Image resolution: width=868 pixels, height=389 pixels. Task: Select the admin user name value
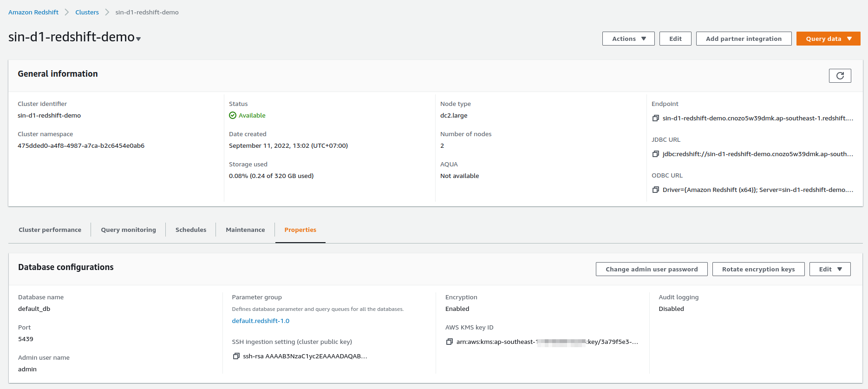click(27, 369)
